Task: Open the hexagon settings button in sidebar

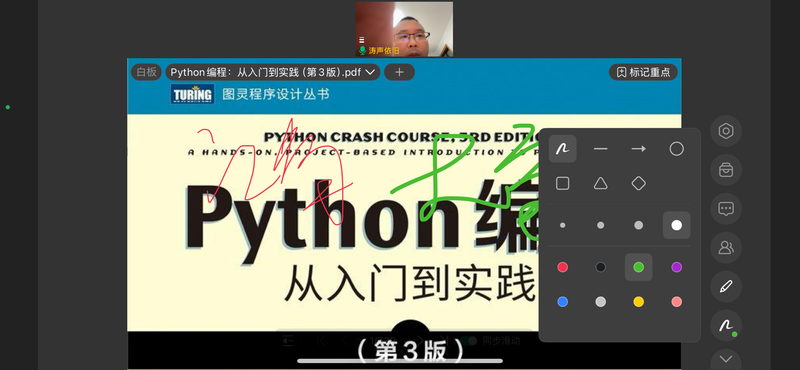Action: click(726, 131)
